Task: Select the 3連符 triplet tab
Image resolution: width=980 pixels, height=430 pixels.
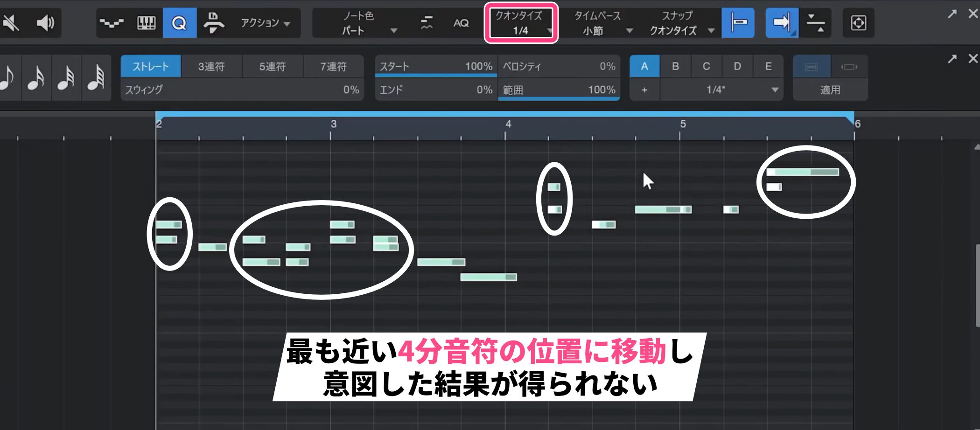Action: [211, 66]
